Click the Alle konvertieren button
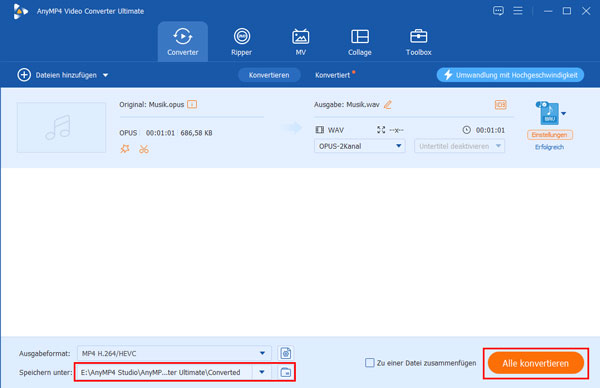The height and width of the screenshot is (388, 600). tap(535, 363)
